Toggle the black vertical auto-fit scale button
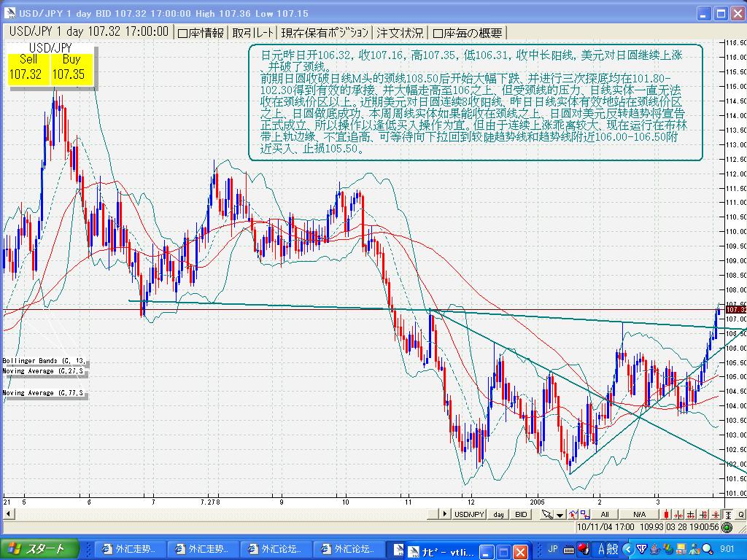 tap(729, 514)
